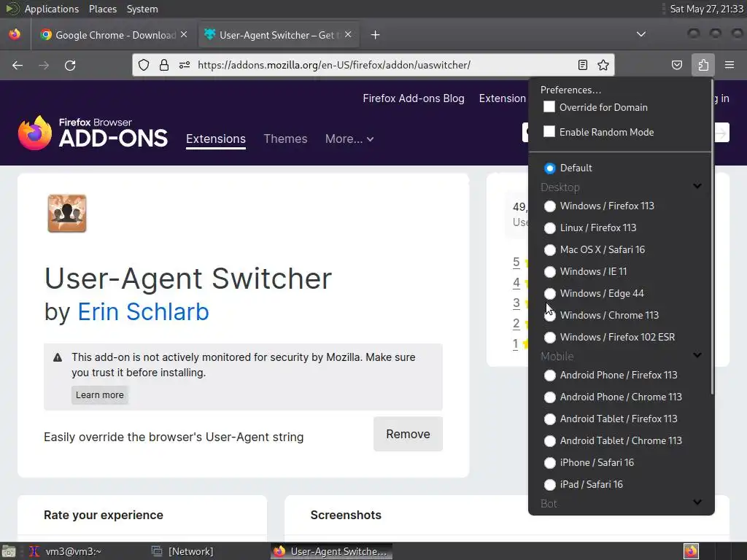The width and height of the screenshot is (747, 560).
Task: Click the show desktop icon in bottom panel
Action: point(8,551)
